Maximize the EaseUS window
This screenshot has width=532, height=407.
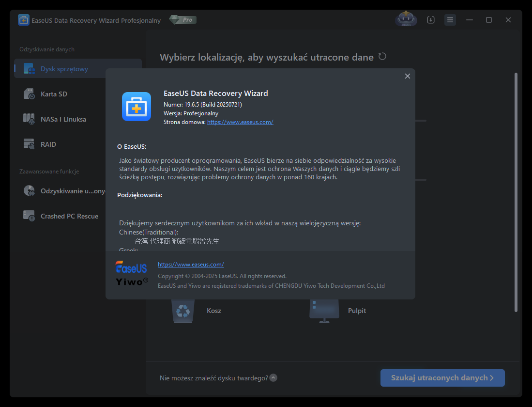click(489, 20)
